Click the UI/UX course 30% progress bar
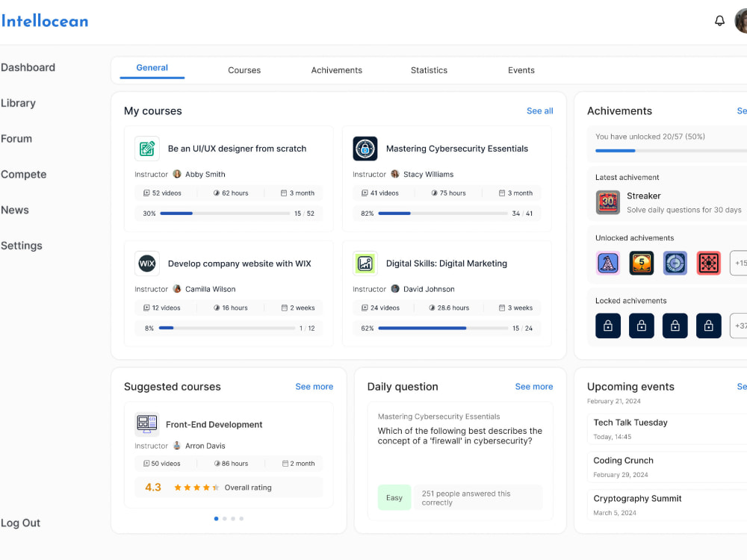The image size is (747, 560). click(225, 214)
